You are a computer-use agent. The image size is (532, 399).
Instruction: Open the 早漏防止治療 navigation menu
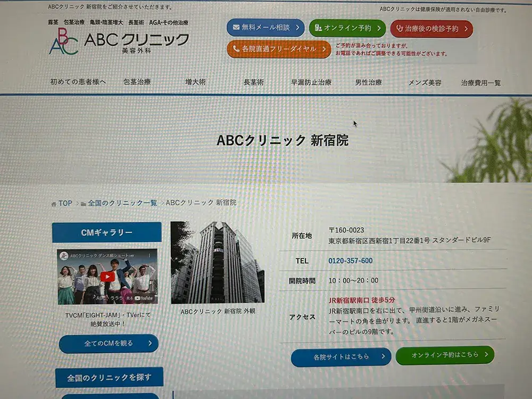coord(311,82)
